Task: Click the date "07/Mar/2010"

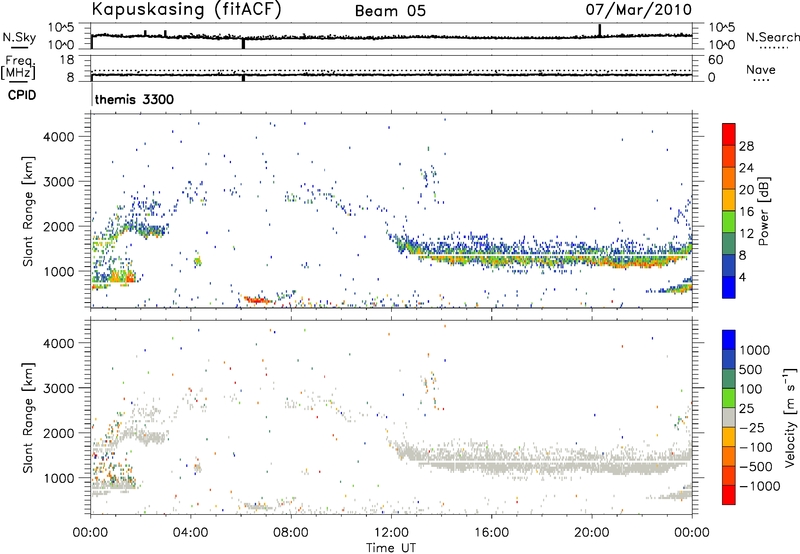Action: pyautogui.click(x=639, y=9)
